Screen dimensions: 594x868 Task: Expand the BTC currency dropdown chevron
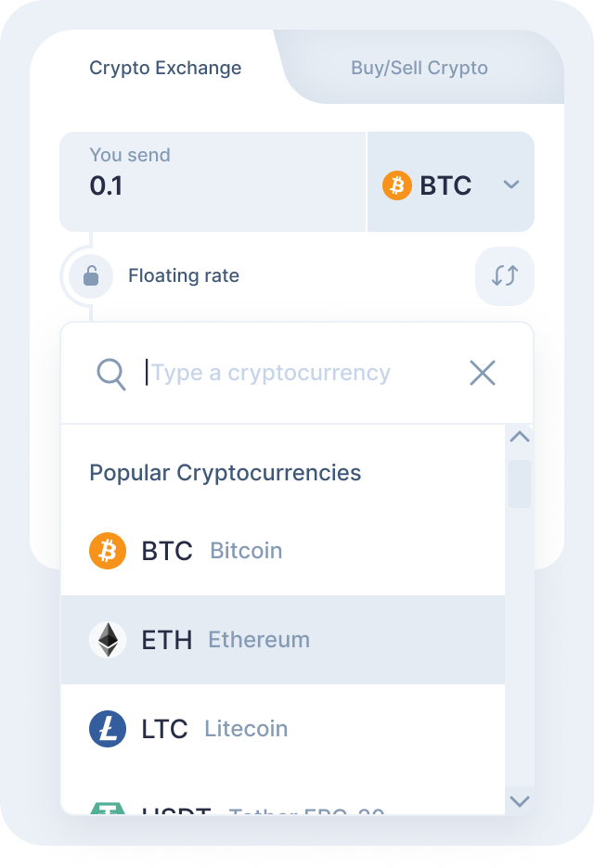[511, 185]
